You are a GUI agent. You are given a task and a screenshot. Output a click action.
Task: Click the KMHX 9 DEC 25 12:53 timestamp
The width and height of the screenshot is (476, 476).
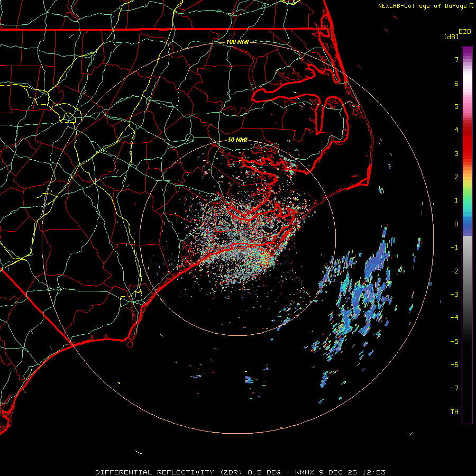click(x=340, y=472)
